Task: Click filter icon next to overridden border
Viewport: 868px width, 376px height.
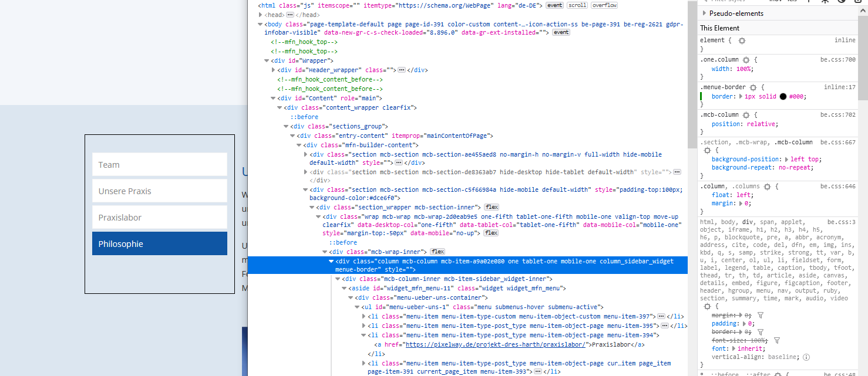Action: (761, 332)
